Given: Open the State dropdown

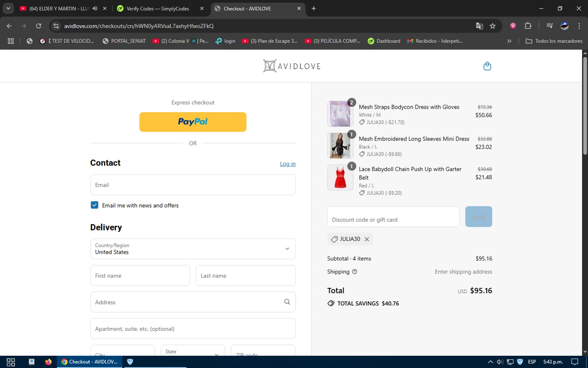Looking at the screenshot, I should [x=193, y=351].
